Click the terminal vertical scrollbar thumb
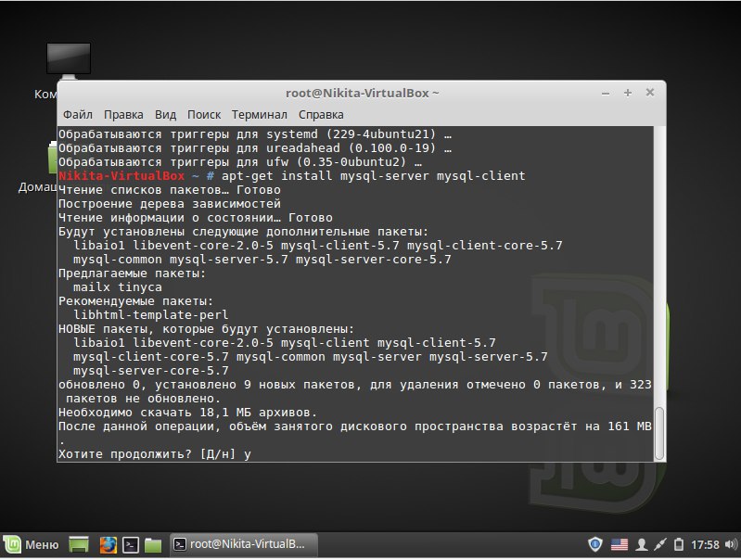 [x=659, y=433]
